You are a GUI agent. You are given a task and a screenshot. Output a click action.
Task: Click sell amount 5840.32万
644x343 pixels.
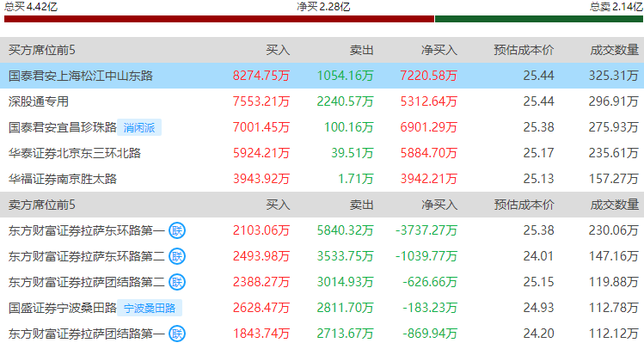[x=345, y=230]
